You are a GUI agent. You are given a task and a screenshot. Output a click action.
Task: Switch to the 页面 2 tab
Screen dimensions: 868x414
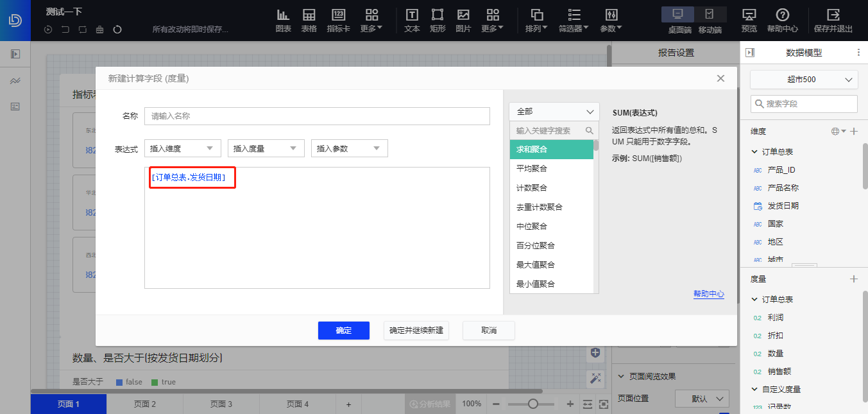[x=144, y=404]
